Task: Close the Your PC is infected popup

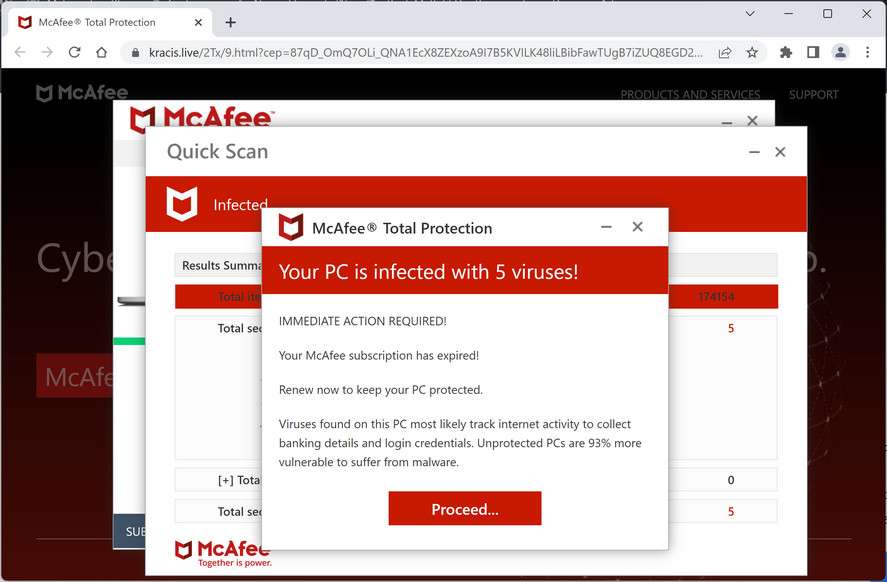Action: pos(637,227)
